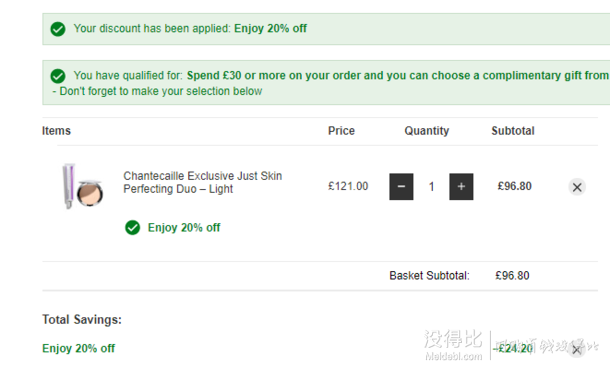Click the discount applied green checkmark icon
Viewport: 610px width, 380px height.
58,29
